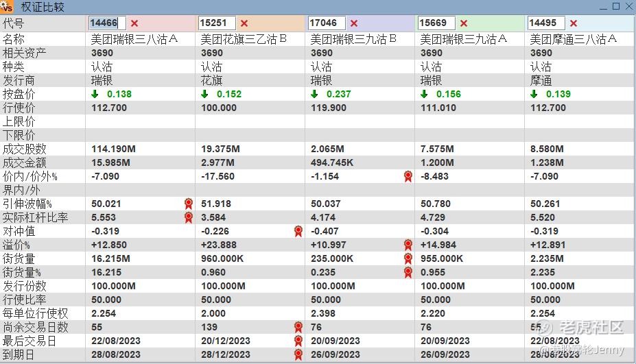Screen dimensions: 636x364
Task: Click the 溢价% row label
Action: (x=16, y=245)
